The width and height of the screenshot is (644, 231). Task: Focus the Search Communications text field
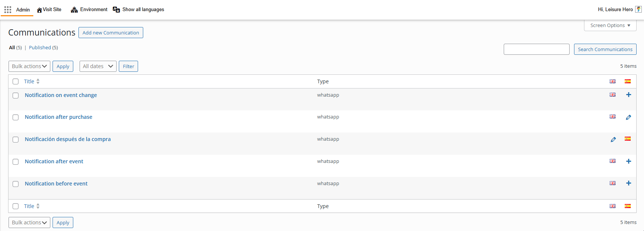point(536,49)
